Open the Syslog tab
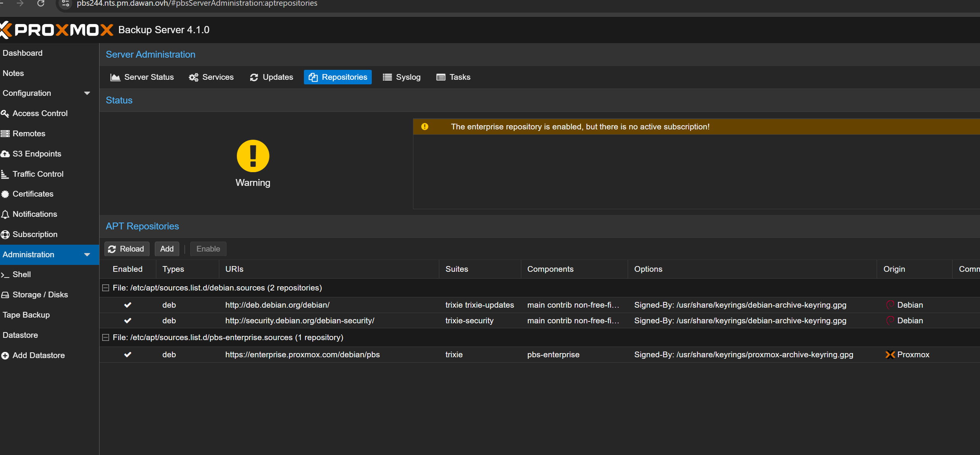This screenshot has height=455, width=980. coord(402,77)
